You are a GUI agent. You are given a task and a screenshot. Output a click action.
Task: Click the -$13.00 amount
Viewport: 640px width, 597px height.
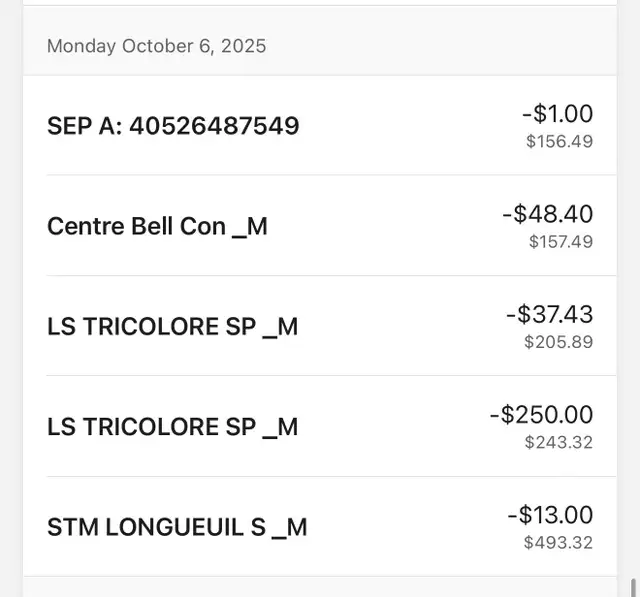pos(550,515)
